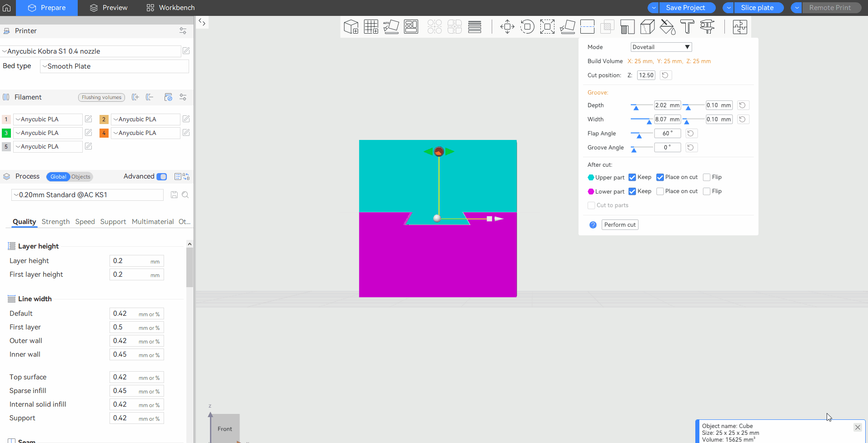This screenshot has height=443, width=868.
Task: Toggle the Cut tool icon
Action: click(587, 27)
